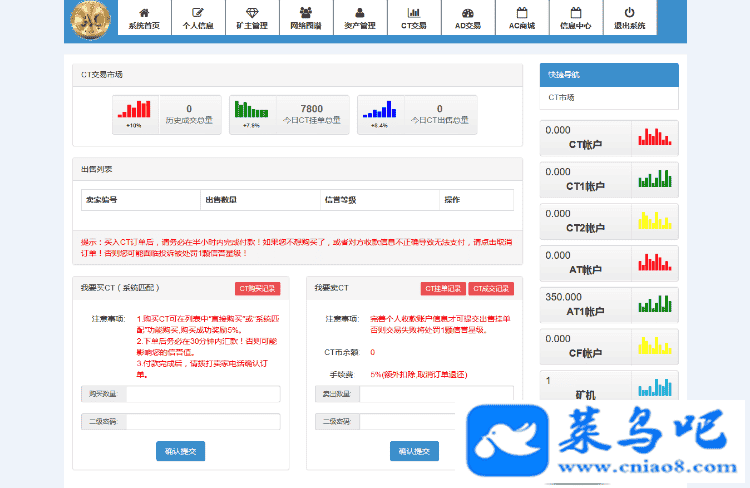
Task: Open 矿主管理 diamond icon
Action: click(x=251, y=12)
